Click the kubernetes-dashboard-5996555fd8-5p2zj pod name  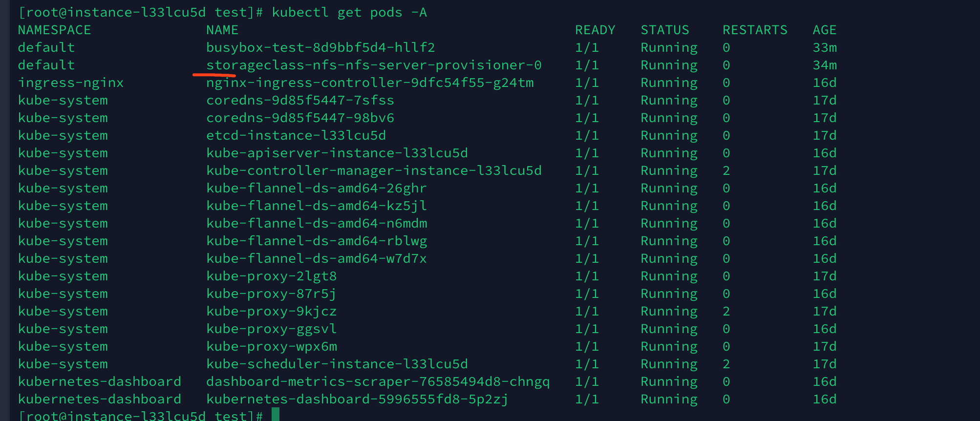[357, 400]
